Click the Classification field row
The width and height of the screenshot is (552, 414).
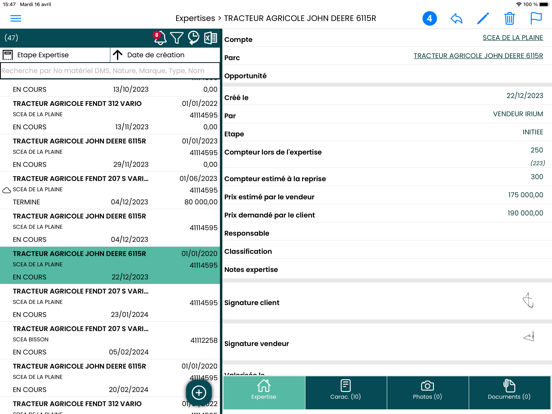[387, 251]
